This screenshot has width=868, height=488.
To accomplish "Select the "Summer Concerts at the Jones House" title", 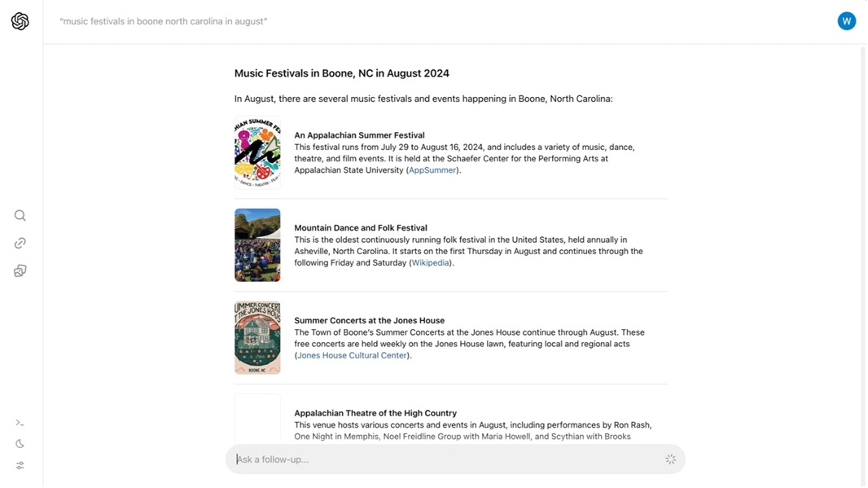I will [x=369, y=321].
